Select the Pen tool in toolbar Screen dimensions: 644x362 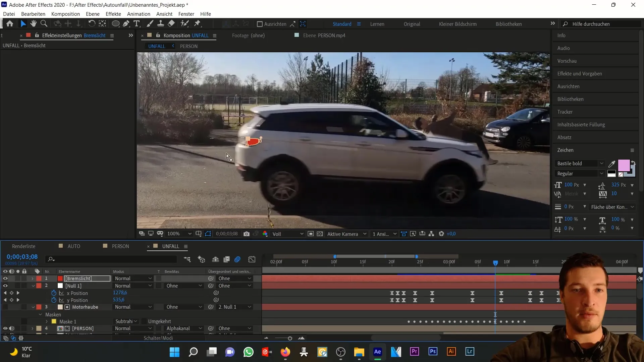click(126, 24)
